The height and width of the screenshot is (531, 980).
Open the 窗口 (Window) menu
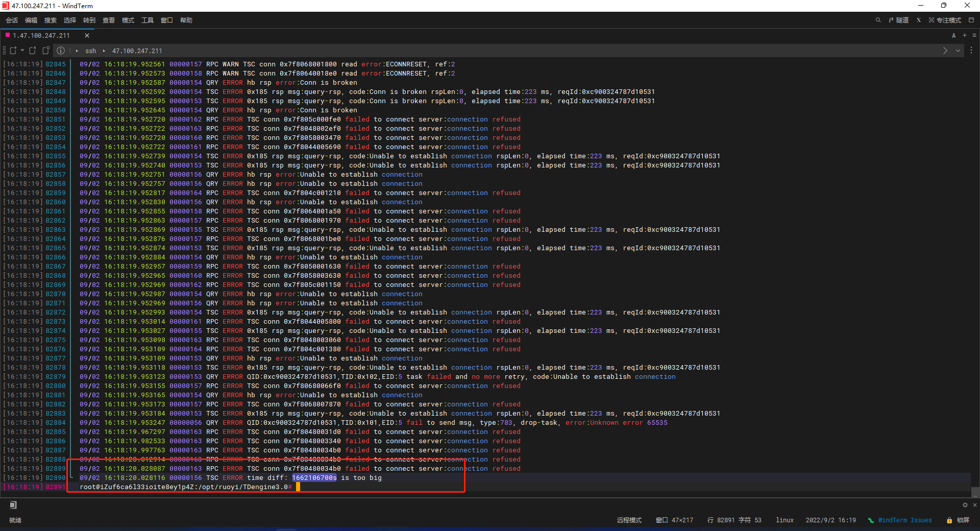167,20
